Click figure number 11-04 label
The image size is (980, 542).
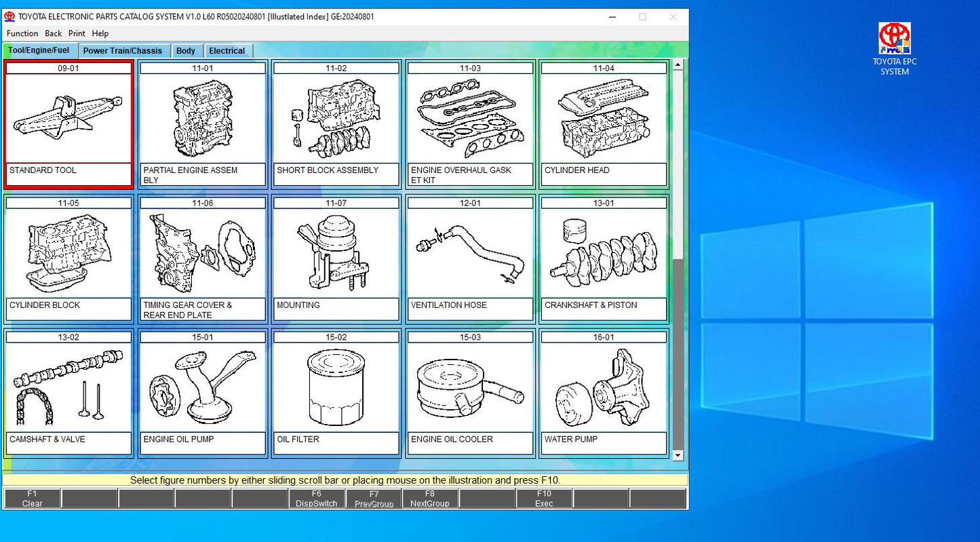[604, 69]
